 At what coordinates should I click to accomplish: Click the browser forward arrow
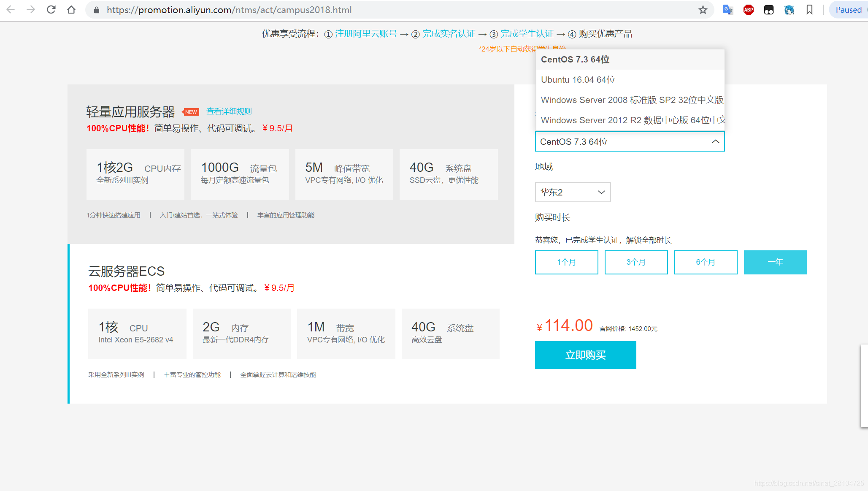31,10
